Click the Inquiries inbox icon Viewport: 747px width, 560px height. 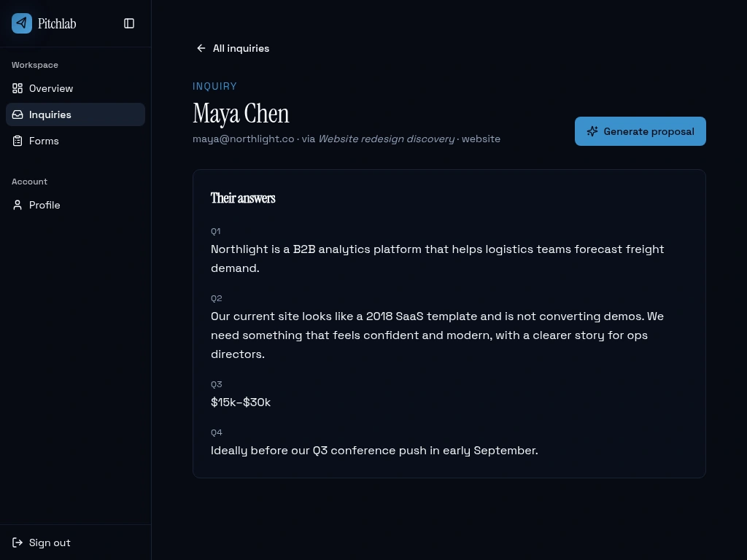coord(18,114)
